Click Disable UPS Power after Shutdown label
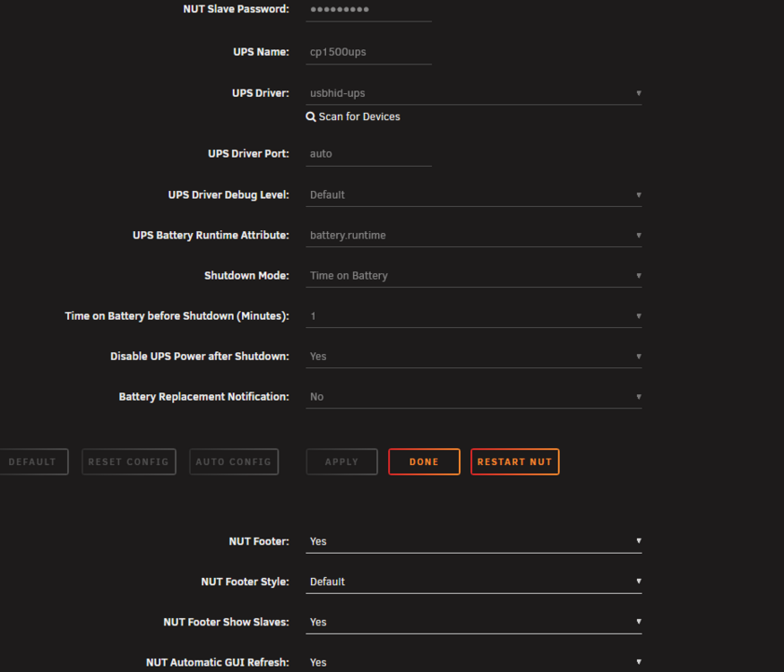This screenshot has width=784, height=672. [200, 356]
